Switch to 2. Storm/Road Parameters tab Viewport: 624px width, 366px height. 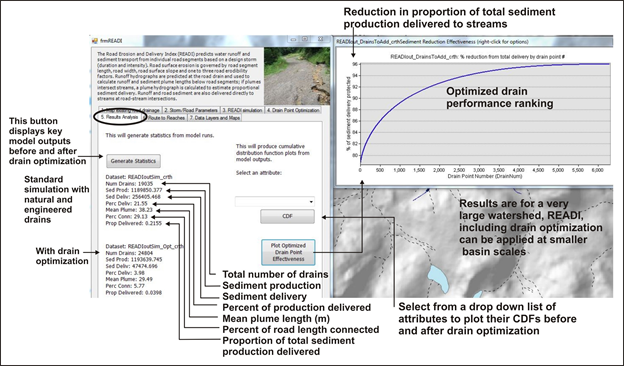[x=191, y=110]
